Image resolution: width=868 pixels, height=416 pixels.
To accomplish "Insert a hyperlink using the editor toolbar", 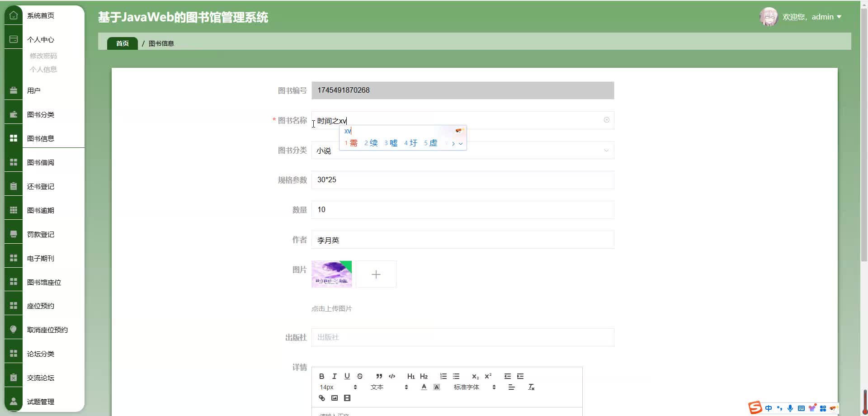I will (x=322, y=398).
